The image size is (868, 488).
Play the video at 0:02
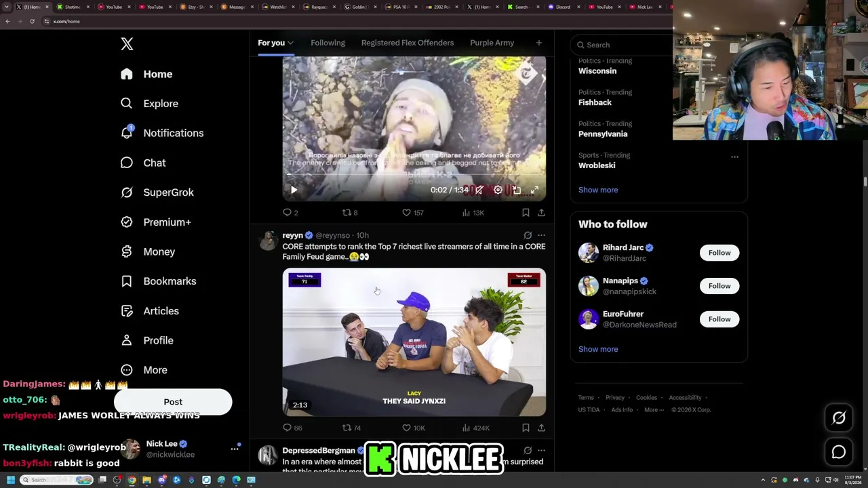pyautogui.click(x=294, y=190)
